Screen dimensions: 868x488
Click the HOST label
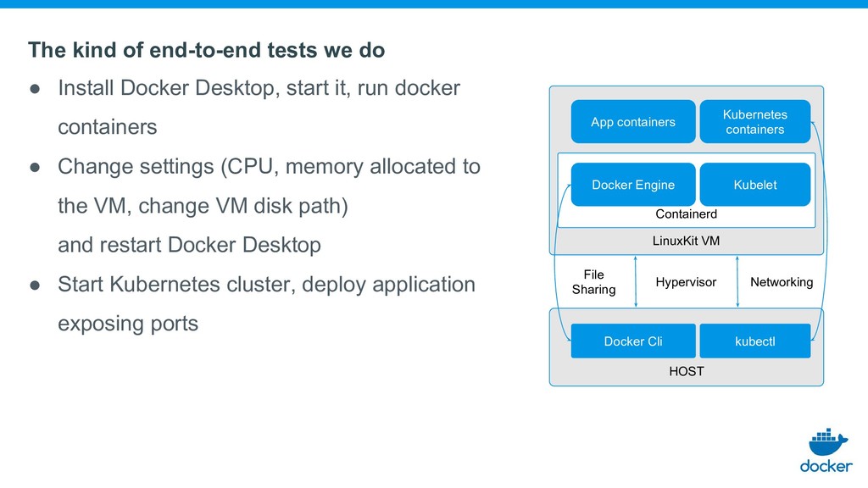pyautogui.click(x=686, y=371)
